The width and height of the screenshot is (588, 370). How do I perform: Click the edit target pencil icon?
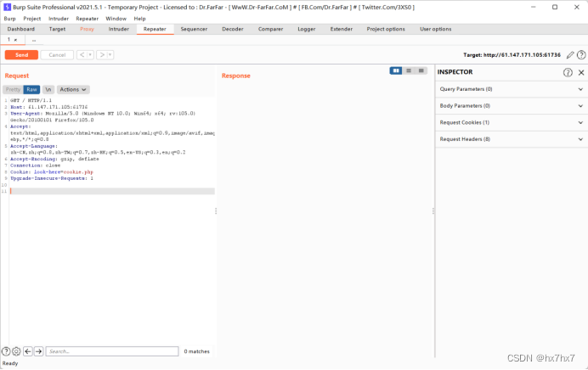[570, 55]
